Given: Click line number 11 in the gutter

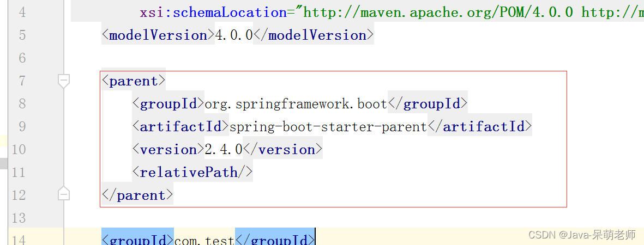Looking at the screenshot, I should tap(19, 173).
